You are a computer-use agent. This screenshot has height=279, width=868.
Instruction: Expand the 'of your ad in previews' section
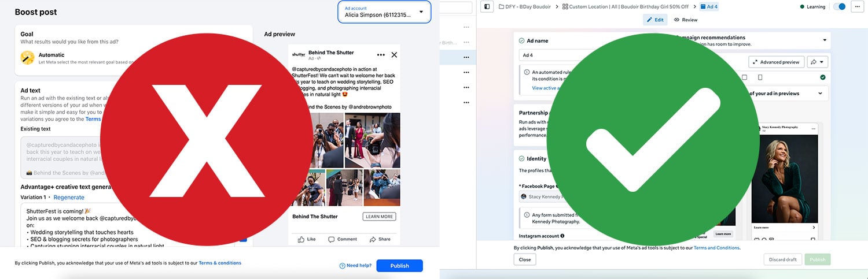point(820,93)
